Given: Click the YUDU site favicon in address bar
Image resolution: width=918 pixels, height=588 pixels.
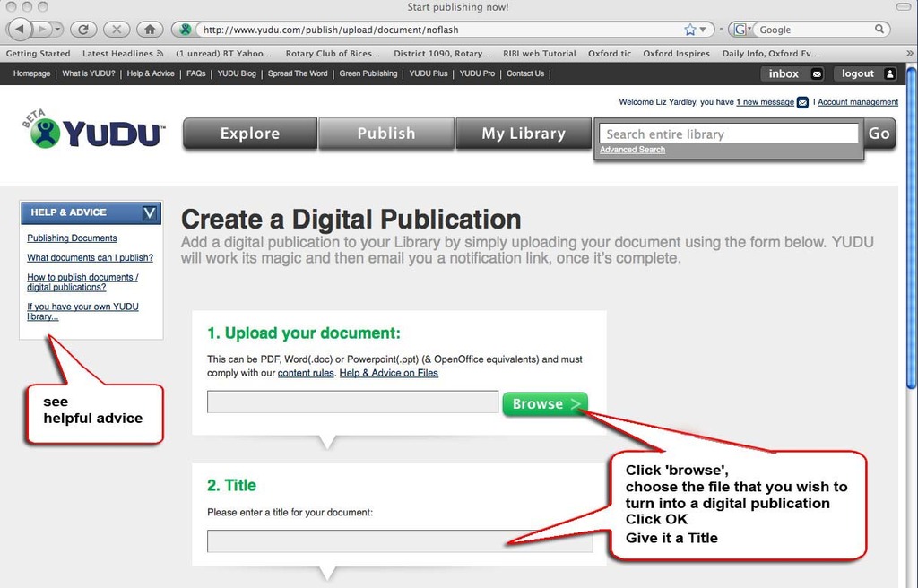Looking at the screenshot, I should [x=186, y=30].
